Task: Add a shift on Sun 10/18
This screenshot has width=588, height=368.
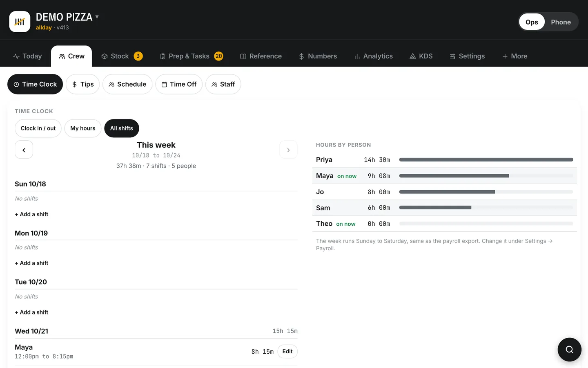Action: point(31,214)
